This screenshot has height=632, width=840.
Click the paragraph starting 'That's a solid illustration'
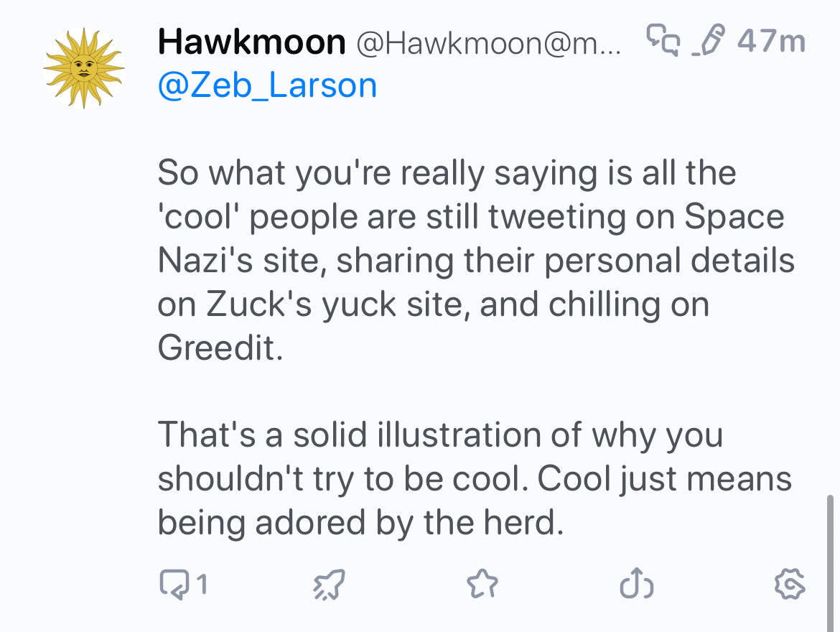(439, 435)
